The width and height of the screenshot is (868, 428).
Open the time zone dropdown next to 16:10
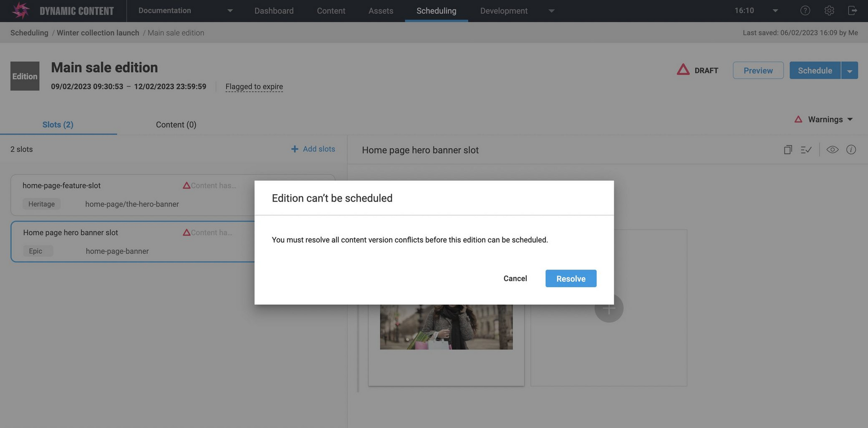775,11
